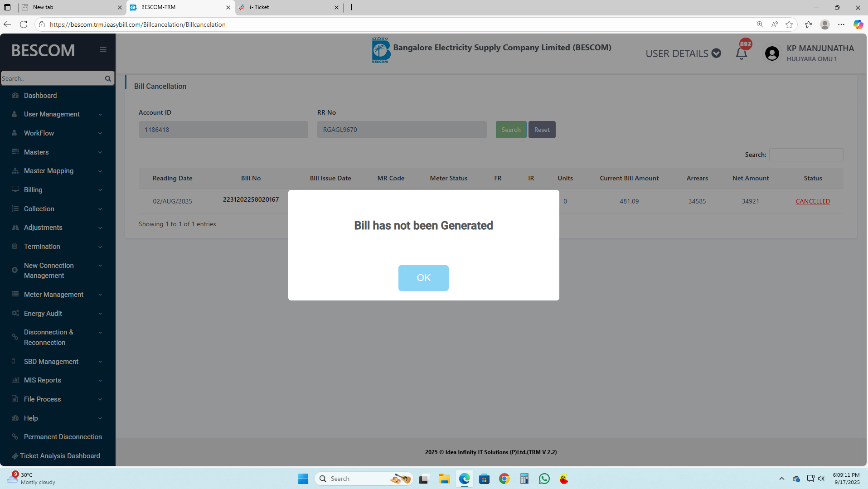Open SBD Management menu

[x=58, y=362]
